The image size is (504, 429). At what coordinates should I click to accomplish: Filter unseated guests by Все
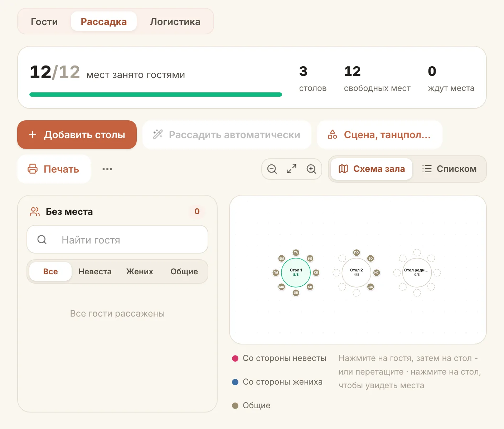click(50, 271)
